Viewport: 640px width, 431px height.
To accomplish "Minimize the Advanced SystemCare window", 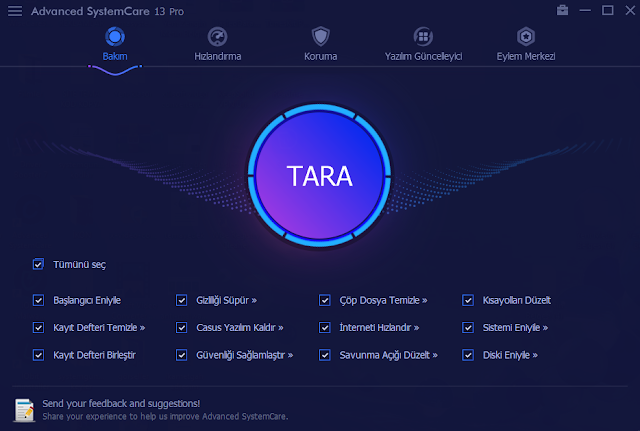I will click(585, 11).
